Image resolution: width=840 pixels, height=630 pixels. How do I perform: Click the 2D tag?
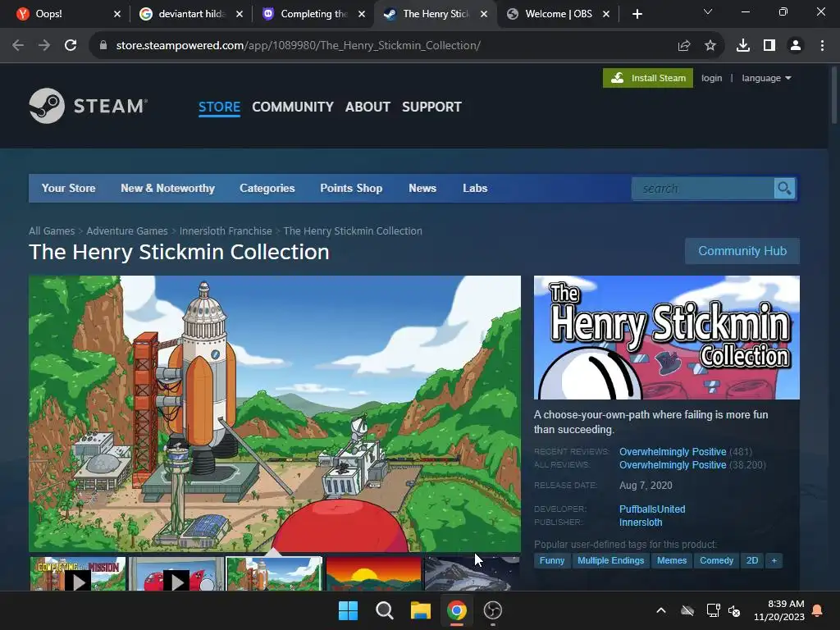tap(752, 561)
